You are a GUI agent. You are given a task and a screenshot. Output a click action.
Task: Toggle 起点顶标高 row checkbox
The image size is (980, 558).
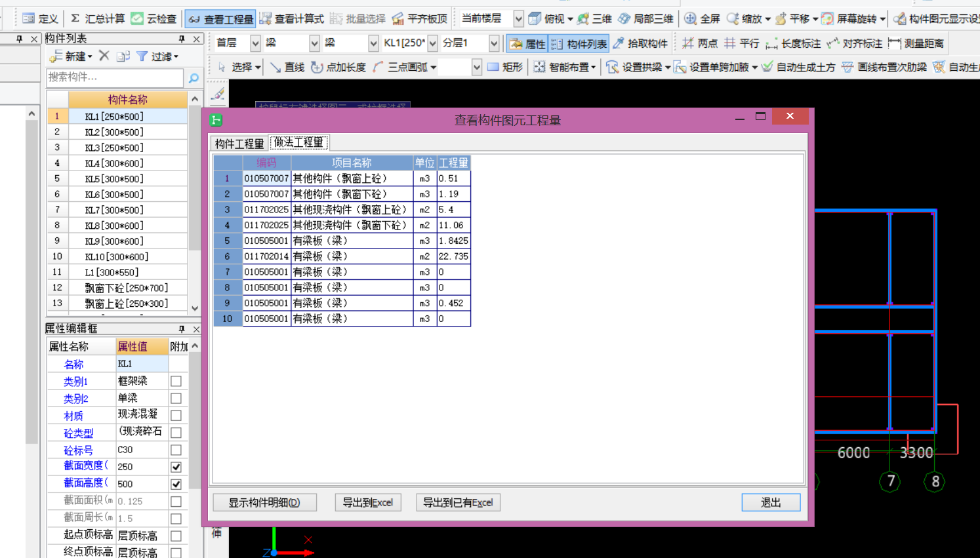(x=176, y=536)
